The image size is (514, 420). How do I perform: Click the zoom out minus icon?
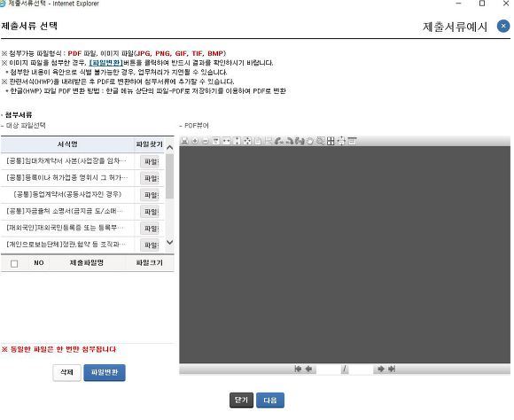(206, 141)
